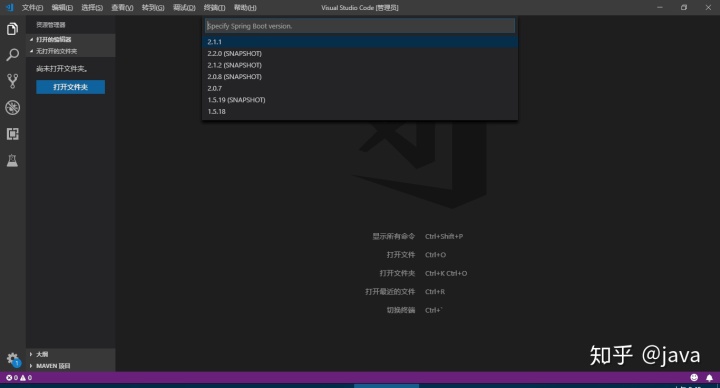The height and width of the screenshot is (388, 720).
Task: Click the VS Code logo icon in title bar
Action: tap(9, 7)
